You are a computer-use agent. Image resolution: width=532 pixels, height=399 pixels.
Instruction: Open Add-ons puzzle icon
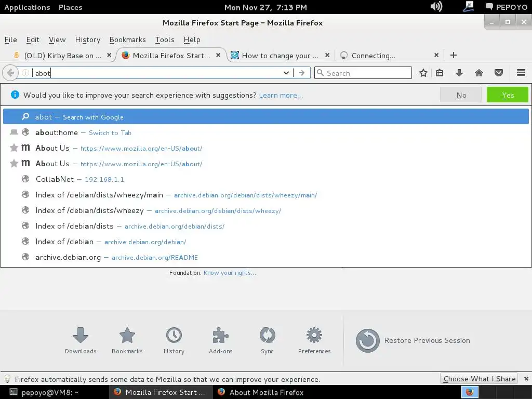(220, 341)
